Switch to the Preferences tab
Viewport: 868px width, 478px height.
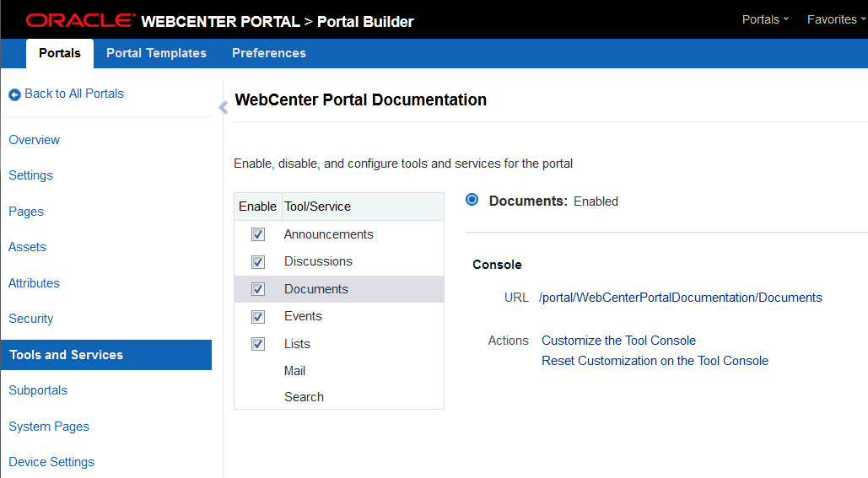(x=269, y=53)
